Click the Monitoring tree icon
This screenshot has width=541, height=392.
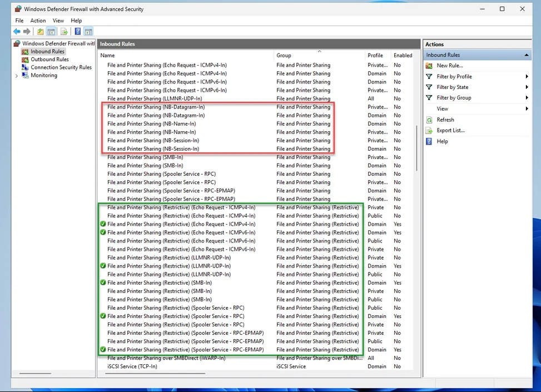point(25,75)
